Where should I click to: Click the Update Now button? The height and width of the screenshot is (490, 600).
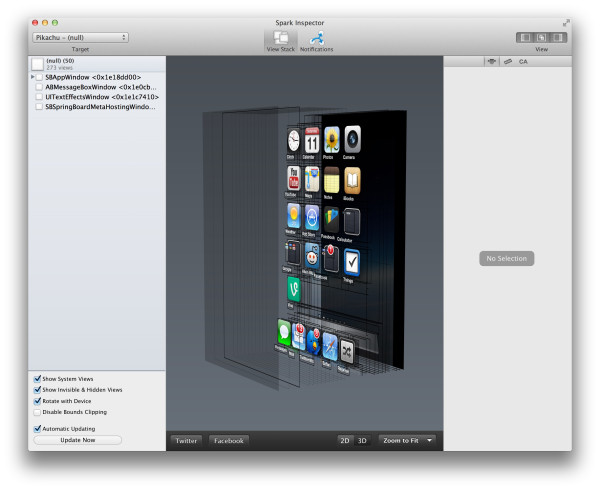click(77, 440)
